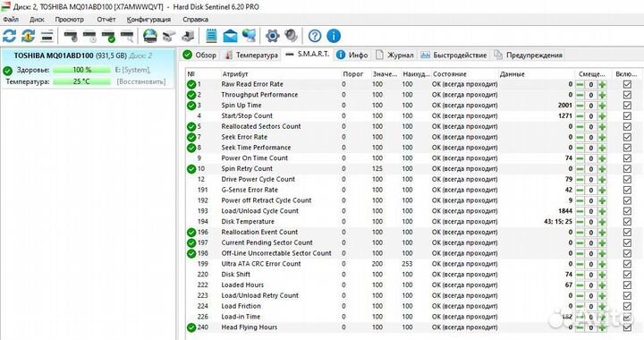Click the Здоровье 100 % health bar
Image resolution: width=644 pixels, height=340 pixels.
[x=81, y=70]
